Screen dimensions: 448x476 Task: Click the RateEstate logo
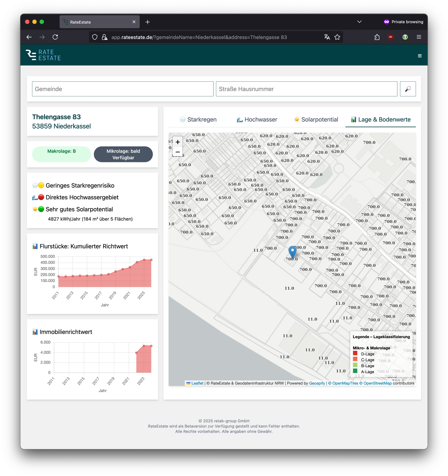click(43, 55)
